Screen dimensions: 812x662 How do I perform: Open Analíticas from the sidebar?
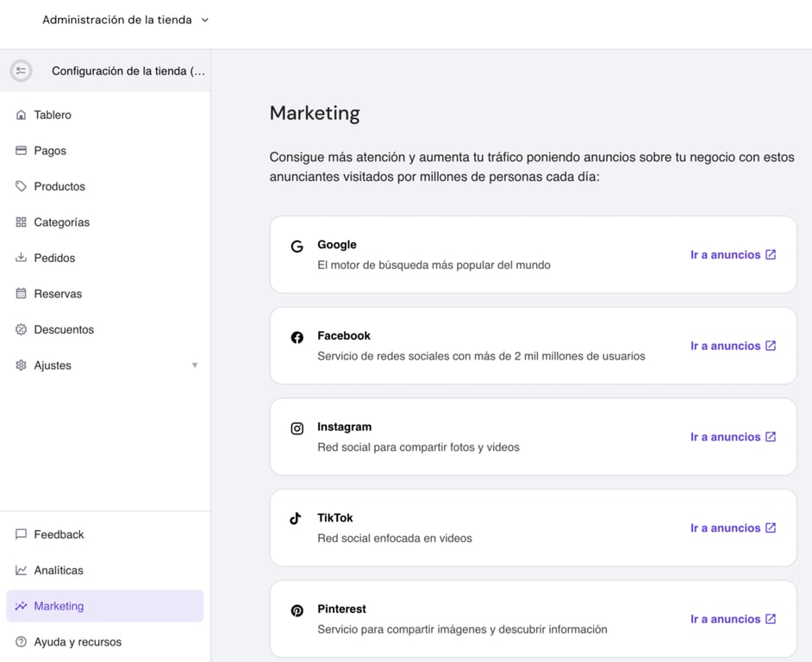click(58, 570)
